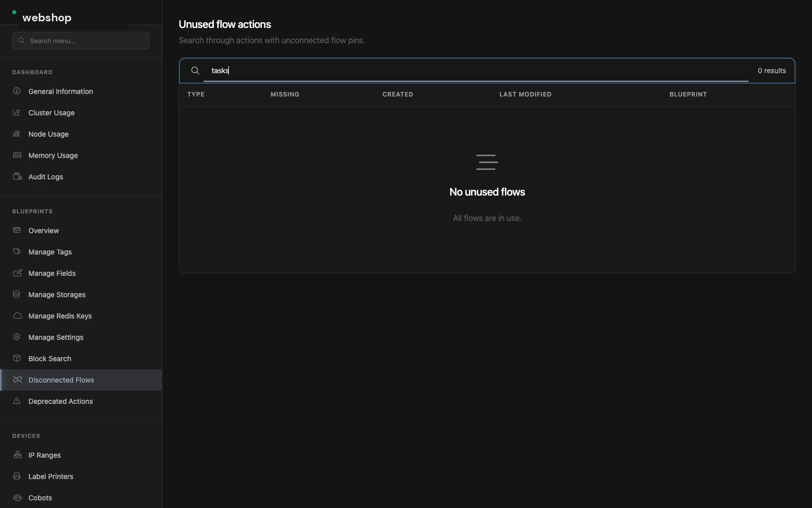Open General Information page
This screenshot has height=508, width=812.
click(81, 91)
